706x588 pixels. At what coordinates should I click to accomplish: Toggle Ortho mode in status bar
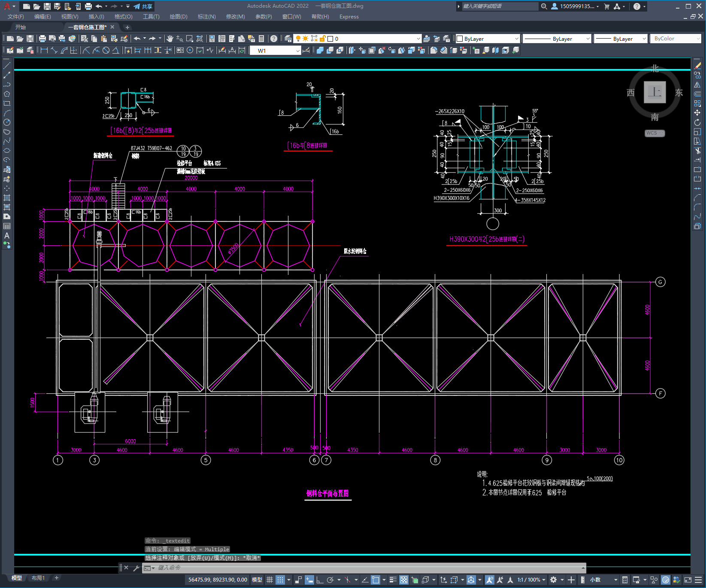tap(320, 580)
